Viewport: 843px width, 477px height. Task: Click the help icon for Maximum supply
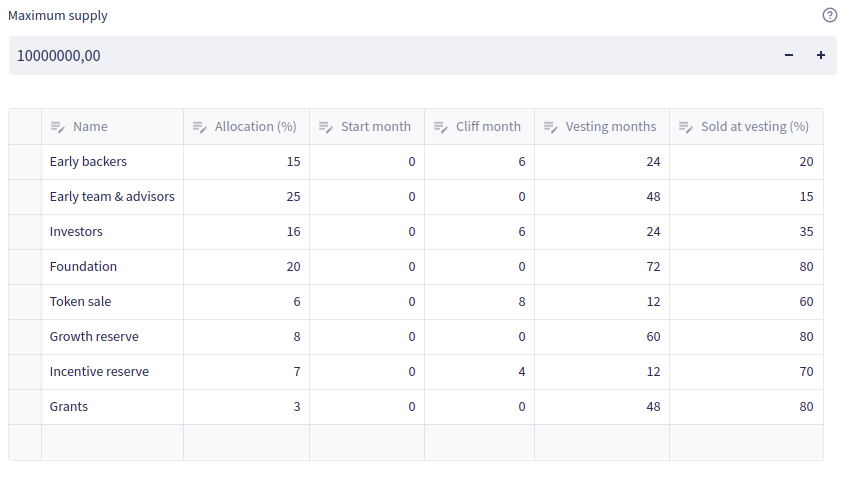(829, 15)
